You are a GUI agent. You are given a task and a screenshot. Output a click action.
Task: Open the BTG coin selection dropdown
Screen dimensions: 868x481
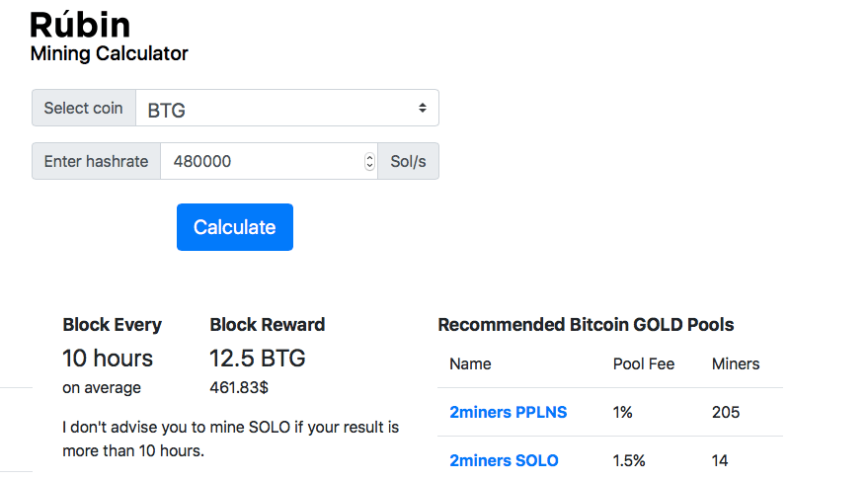click(x=286, y=109)
